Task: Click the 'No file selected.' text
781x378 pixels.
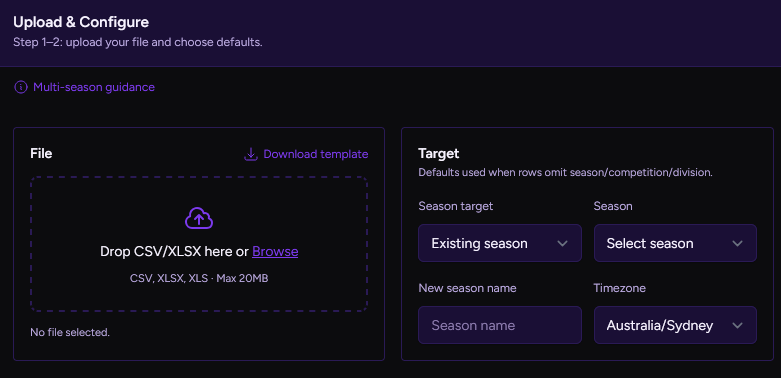Action: [x=70, y=332]
